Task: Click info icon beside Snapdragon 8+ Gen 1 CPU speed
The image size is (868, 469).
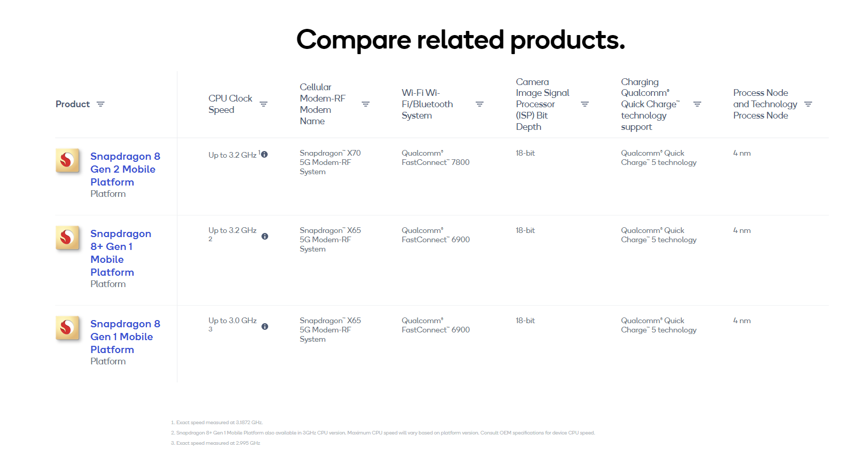Action: point(265,237)
